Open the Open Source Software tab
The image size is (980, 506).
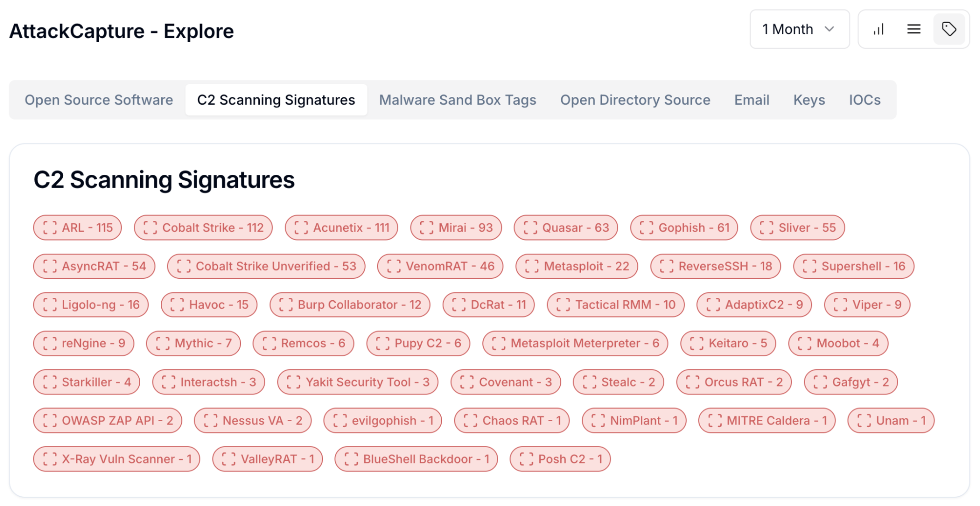tap(99, 100)
